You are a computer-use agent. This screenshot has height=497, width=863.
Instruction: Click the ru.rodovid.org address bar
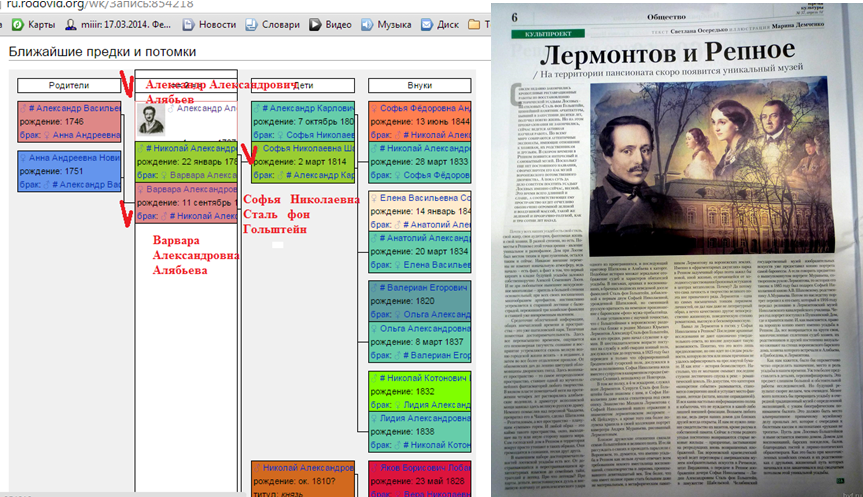coord(100,4)
